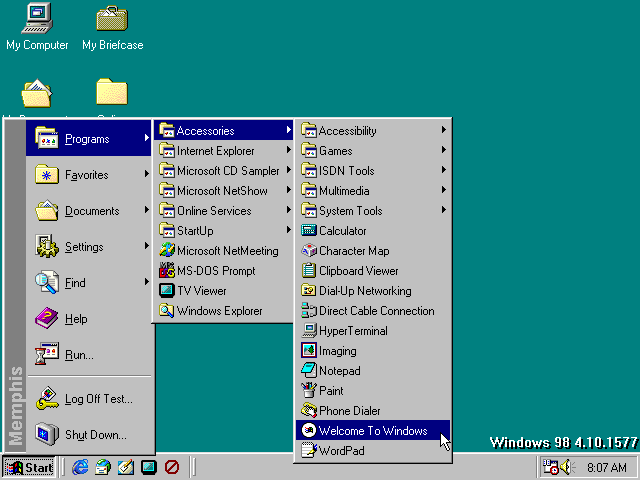Open Help from the Start menu
The height and width of the screenshot is (480, 640).
pos(89,318)
